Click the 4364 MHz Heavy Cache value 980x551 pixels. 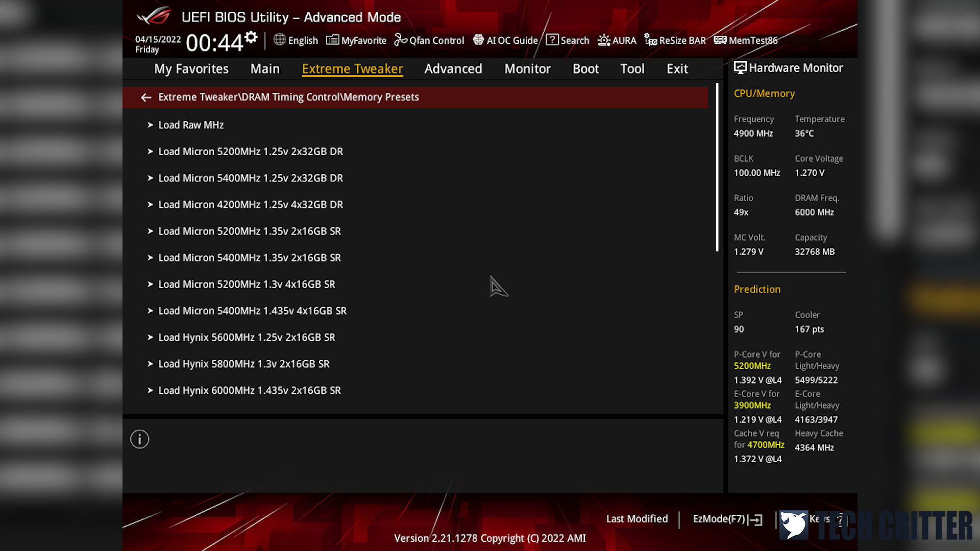coord(814,447)
